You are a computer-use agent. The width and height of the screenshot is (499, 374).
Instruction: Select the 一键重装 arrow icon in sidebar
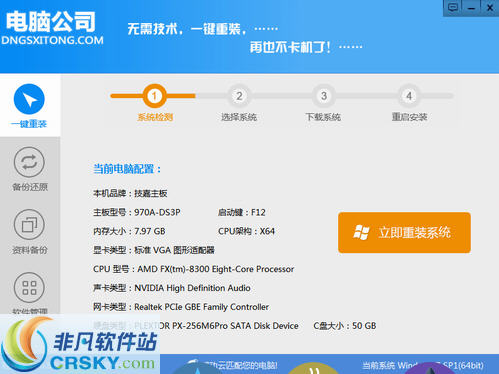tap(29, 99)
